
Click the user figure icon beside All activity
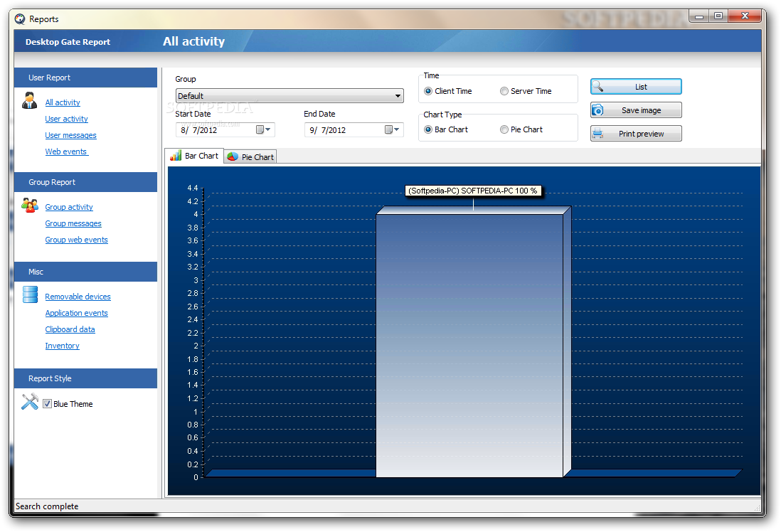[29, 100]
